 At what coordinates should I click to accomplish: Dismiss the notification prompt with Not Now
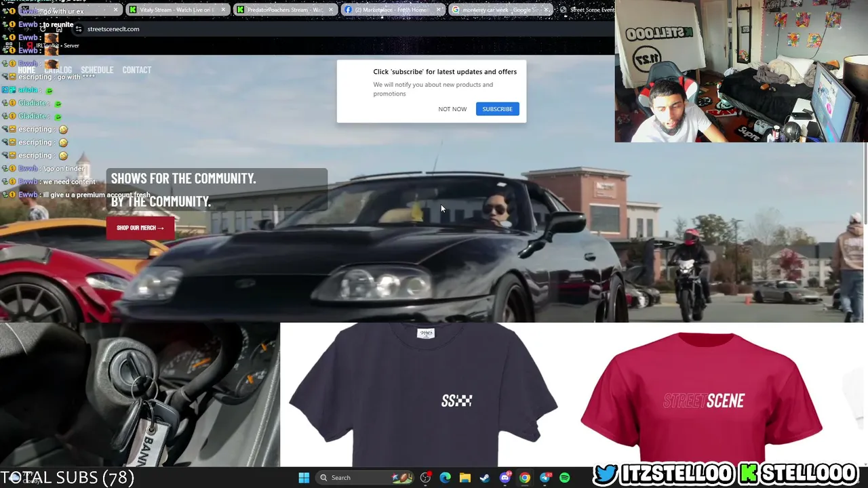point(452,109)
